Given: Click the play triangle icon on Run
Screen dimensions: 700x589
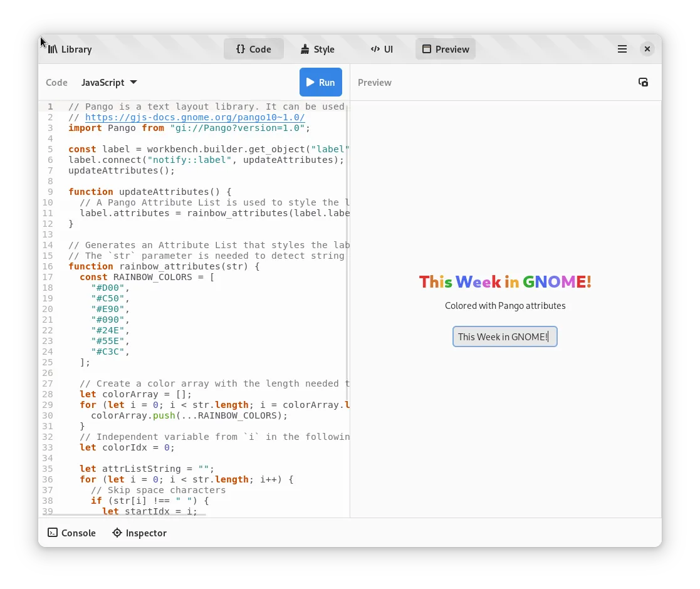Looking at the screenshot, I should [310, 83].
